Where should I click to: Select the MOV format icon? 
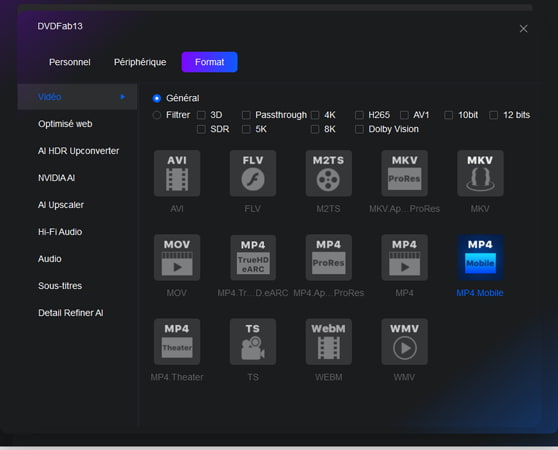tap(177, 258)
